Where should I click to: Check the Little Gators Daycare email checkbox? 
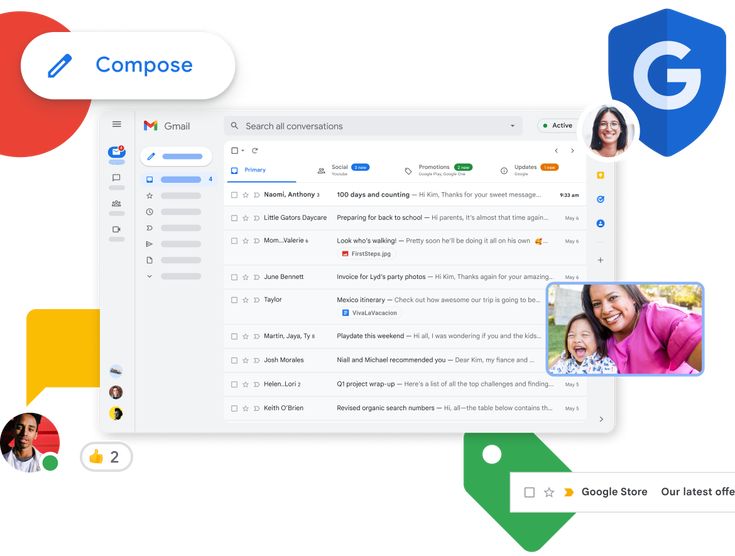(x=234, y=218)
